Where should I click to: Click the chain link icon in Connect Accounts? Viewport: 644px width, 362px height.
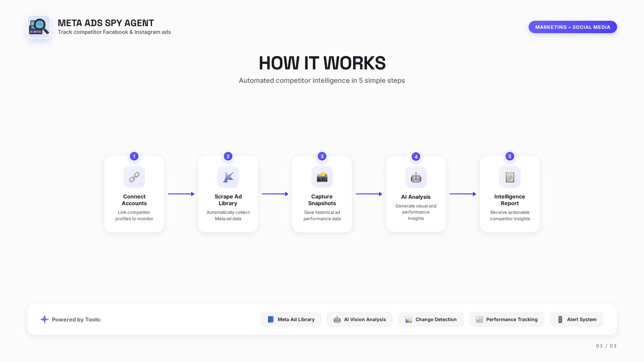click(134, 177)
